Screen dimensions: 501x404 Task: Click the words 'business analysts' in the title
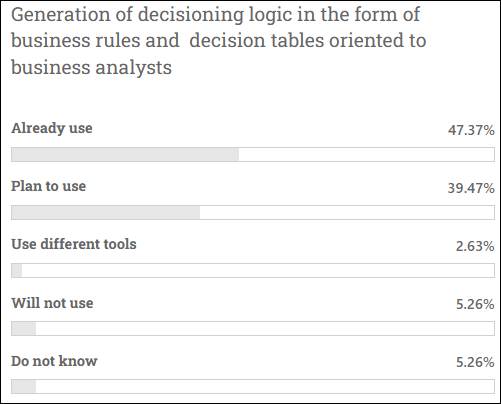pyautogui.click(x=91, y=68)
